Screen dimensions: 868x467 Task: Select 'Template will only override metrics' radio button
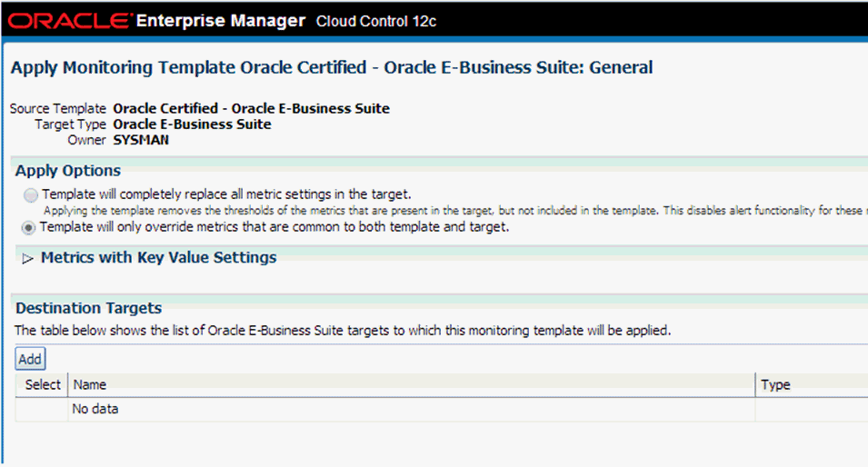[28, 227]
